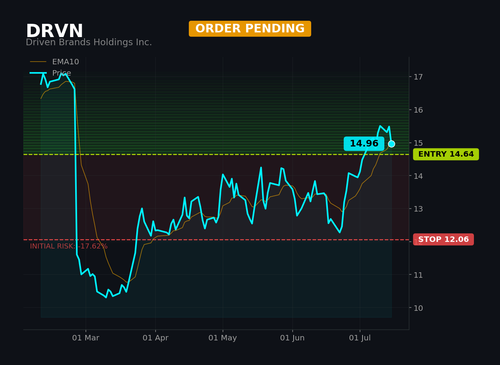500x365 pixels.
Task: Click the 01 Jul date axis label
Action: (x=360, y=338)
